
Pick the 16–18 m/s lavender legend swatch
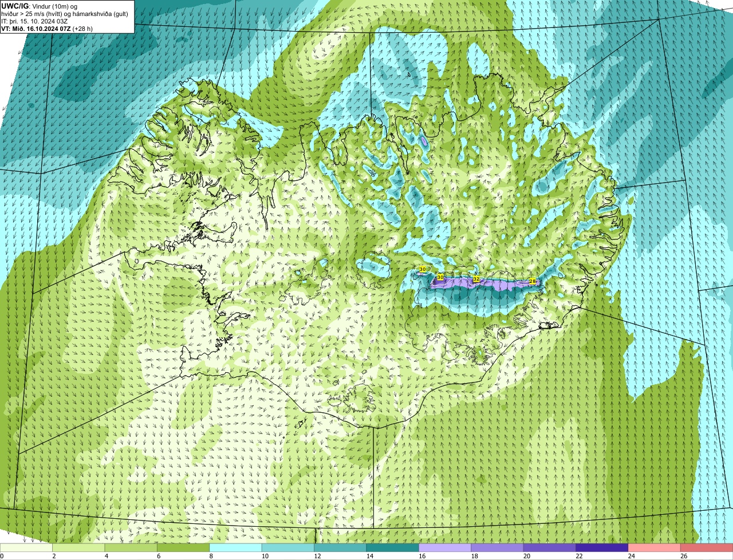tap(446, 547)
